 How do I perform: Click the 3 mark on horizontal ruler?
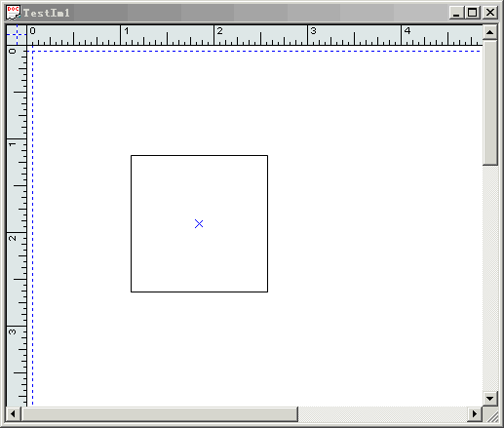tap(313, 31)
